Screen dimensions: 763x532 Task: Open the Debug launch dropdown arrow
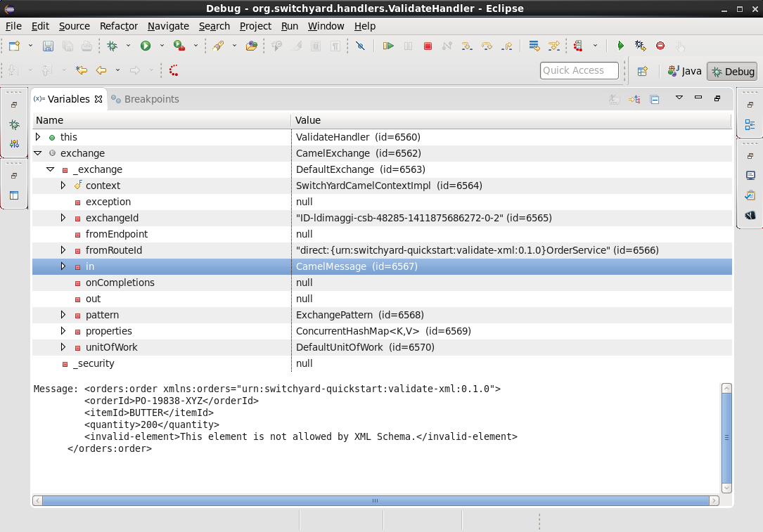[x=128, y=46]
